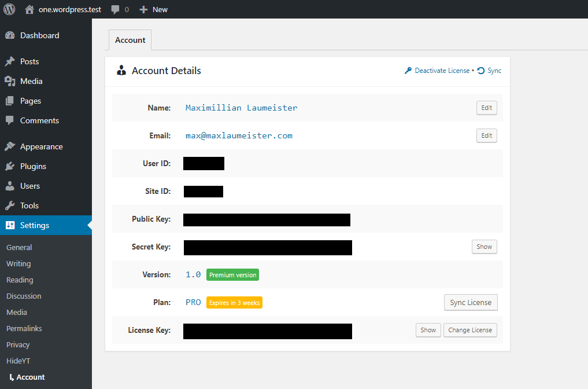Open HideYT under Settings
The width and height of the screenshot is (588, 389).
(x=17, y=361)
